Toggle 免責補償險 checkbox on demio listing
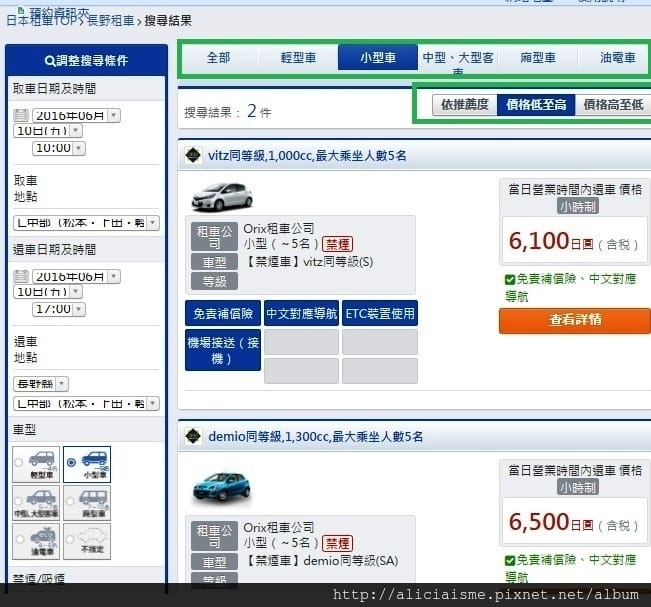The width and height of the screenshot is (651, 607). [x=510, y=560]
